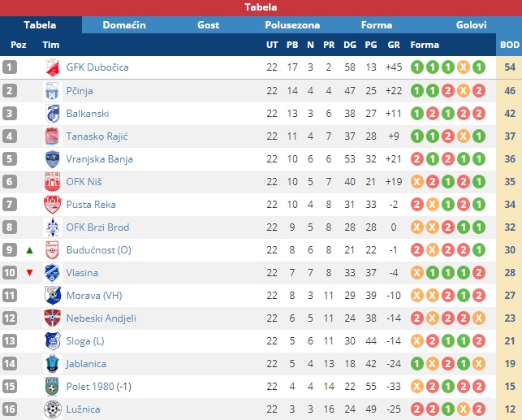
Task: Click the GFK Dubočica club crest
Action: (53, 67)
